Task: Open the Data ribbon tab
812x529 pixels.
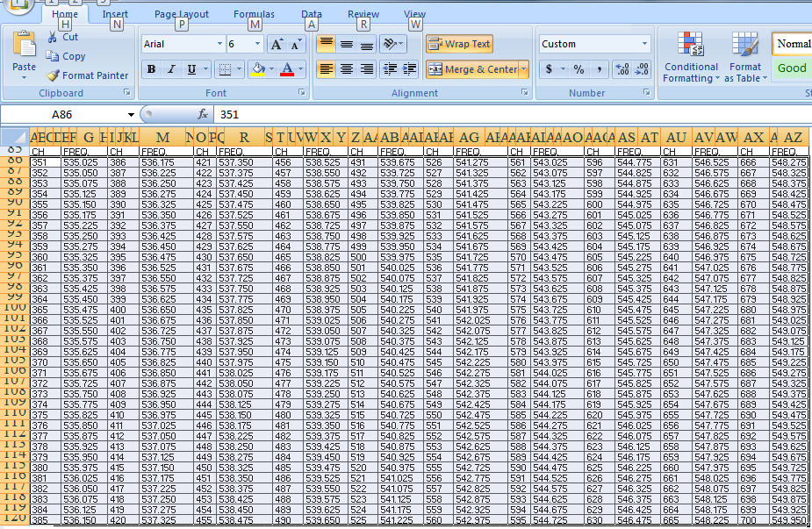Action: pos(312,14)
